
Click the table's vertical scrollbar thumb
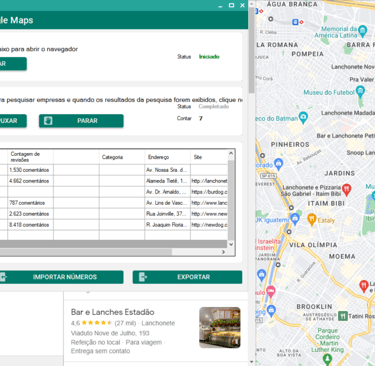pos(231,199)
